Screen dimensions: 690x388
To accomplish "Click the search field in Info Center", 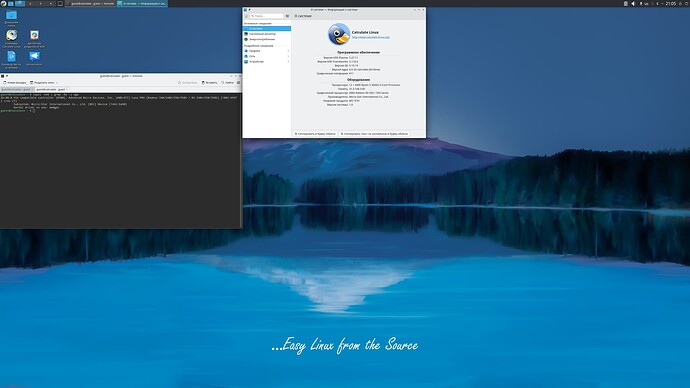I will (x=267, y=16).
